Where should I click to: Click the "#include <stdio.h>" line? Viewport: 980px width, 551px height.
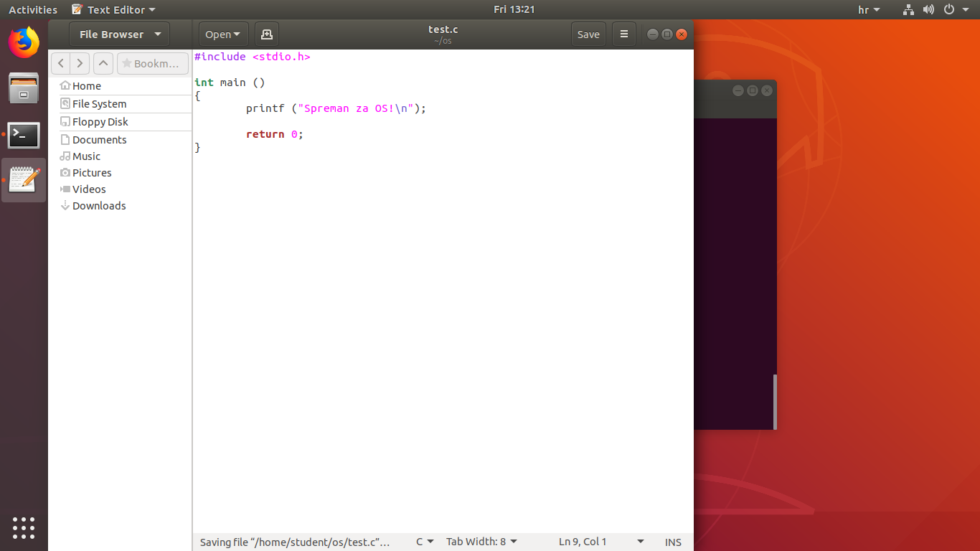[253, 56]
